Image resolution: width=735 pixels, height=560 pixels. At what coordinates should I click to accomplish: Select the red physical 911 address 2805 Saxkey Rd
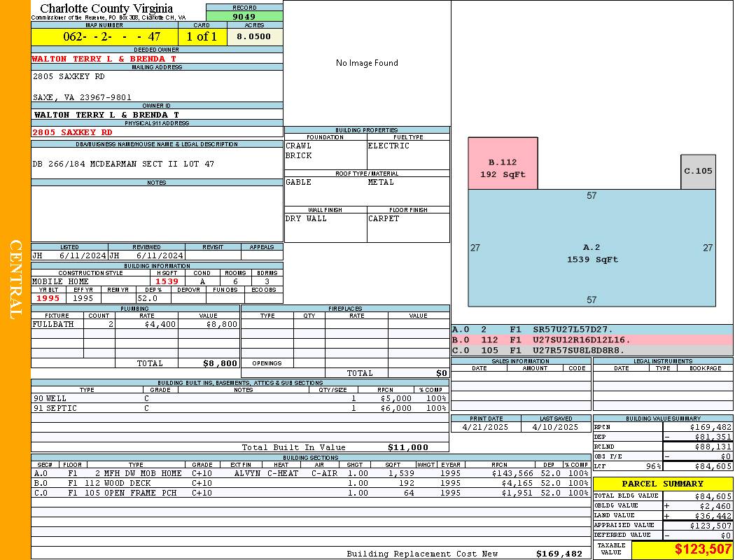point(72,132)
